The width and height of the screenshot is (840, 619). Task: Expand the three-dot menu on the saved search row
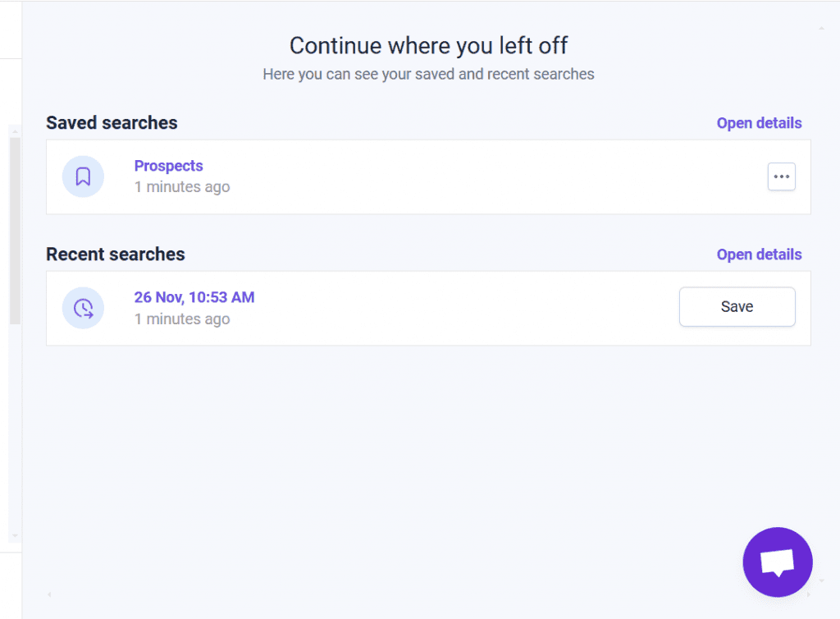point(781,177)
